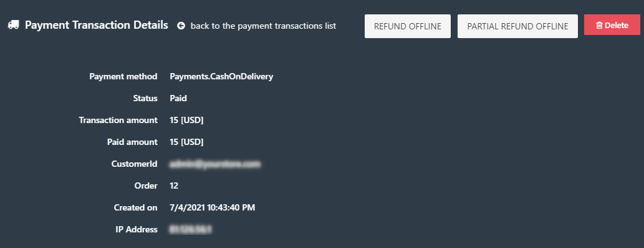Click the Paid amount 15 [USD] value
Image resolution: width=644 pixels, height=248 pixels.
click(x=186, y=142)
